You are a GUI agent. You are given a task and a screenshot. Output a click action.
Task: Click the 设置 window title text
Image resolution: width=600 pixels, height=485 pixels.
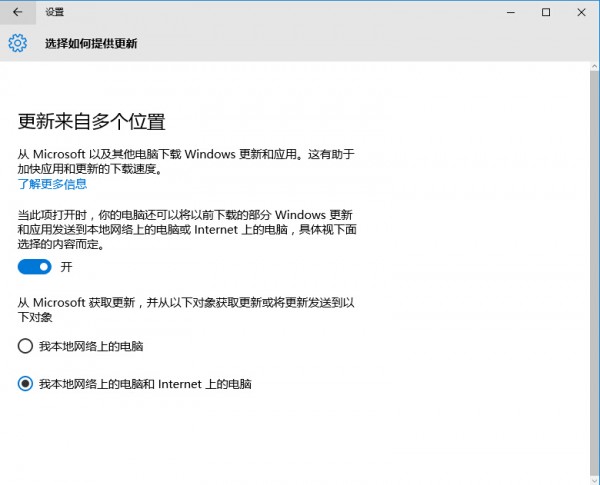pyautogui.click(x=55, y=12)
